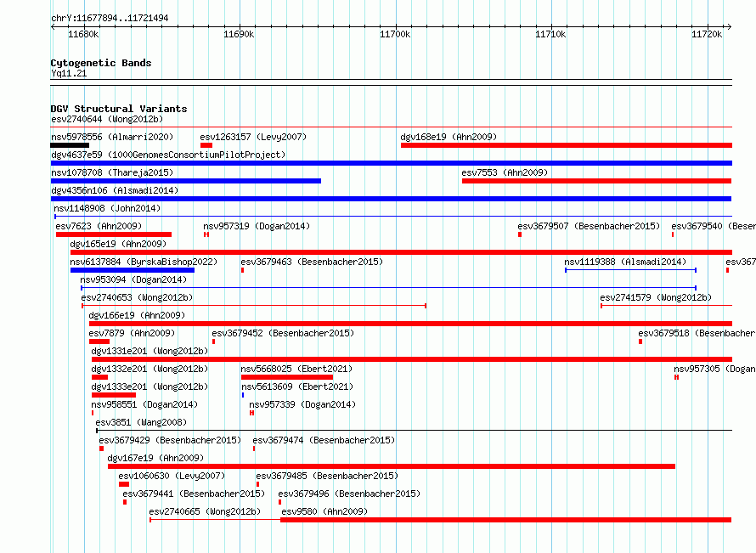Click esv2741579 (Wong2012b) variant label
756x553 pixels.
tap(656, 297)
